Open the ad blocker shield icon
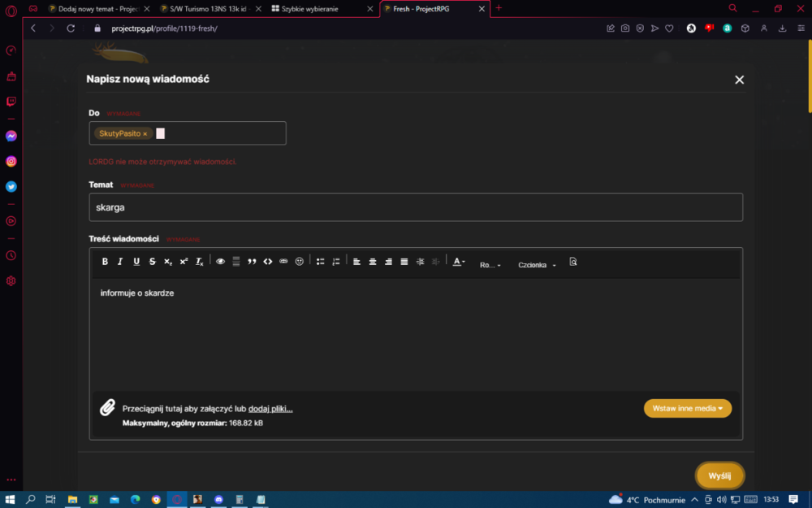The height and width of the screenshot is (508, 812). pyautogui.click(x=640, y=28)
